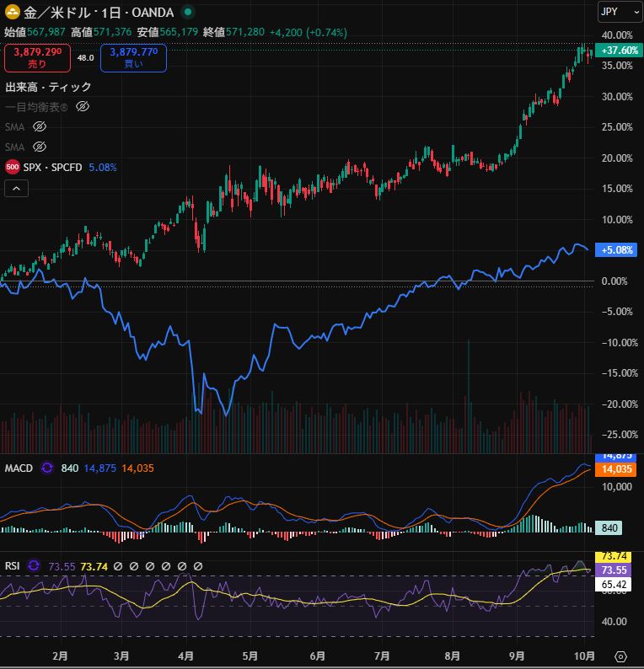Select the MACD indicator label
The width and height of the screenshot is (644, 669).
[x=19, y=468]
